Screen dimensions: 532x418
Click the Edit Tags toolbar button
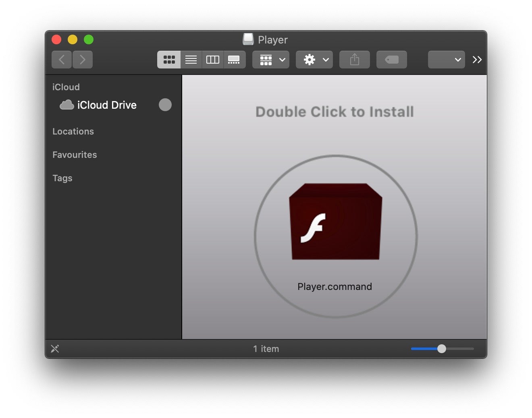pos(392,60)
